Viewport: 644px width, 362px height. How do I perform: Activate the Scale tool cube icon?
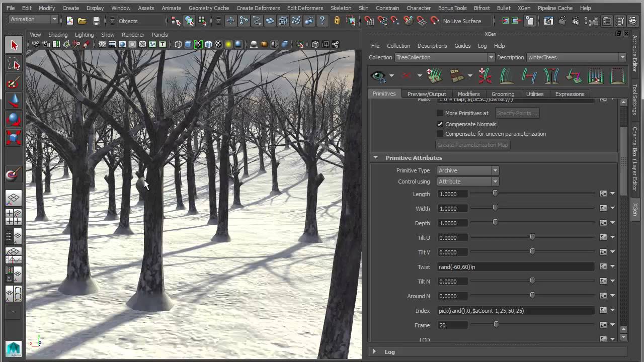[x=14, y=138]
